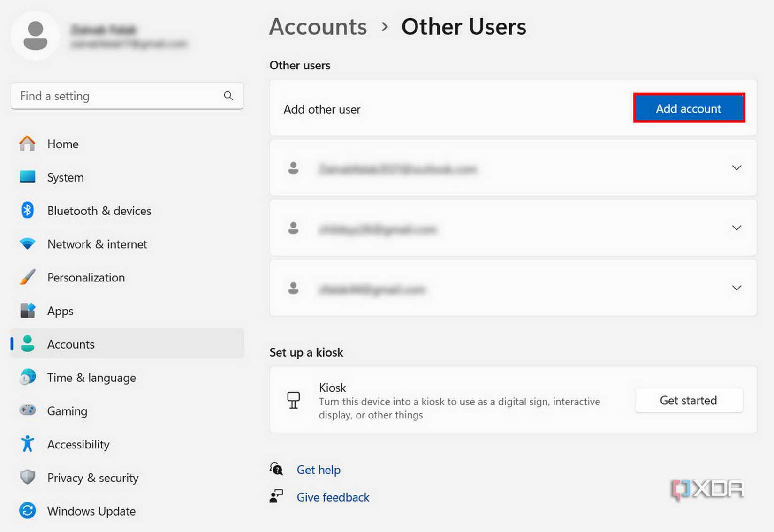Open Network & internet settings
774x532 pixels.
pyautogui.click(x=127, y=244)
